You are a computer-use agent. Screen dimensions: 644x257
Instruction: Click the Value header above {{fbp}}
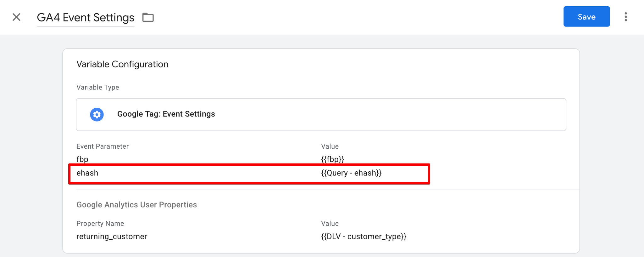pos(330,146)
